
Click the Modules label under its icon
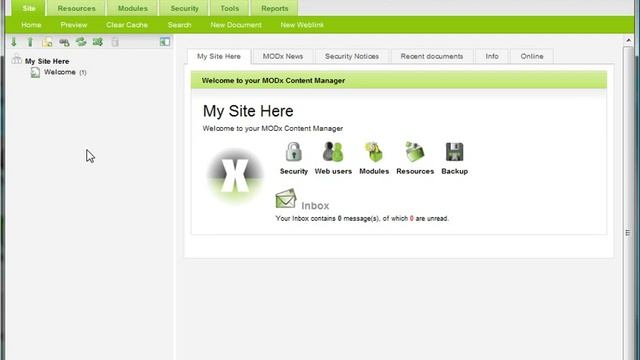click(x=374, y=171)
